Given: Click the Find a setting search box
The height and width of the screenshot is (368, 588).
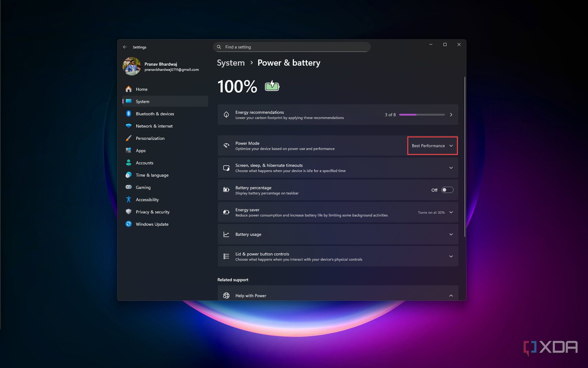Looking at the screenshot, I should 292,47.
